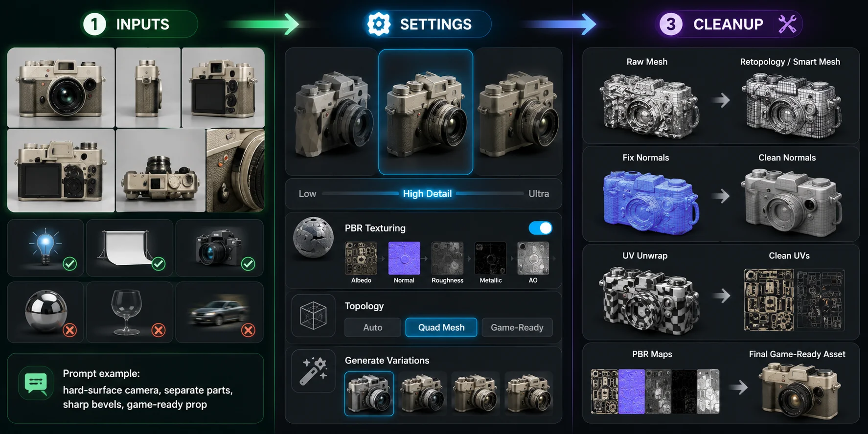
Task: Set detail level to High Detail
Action: click(427, 194)
